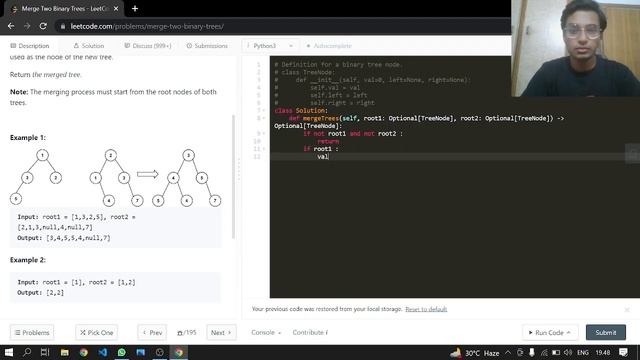
Task: Open the Python3 language dropdown
Action: click(270, 46)
